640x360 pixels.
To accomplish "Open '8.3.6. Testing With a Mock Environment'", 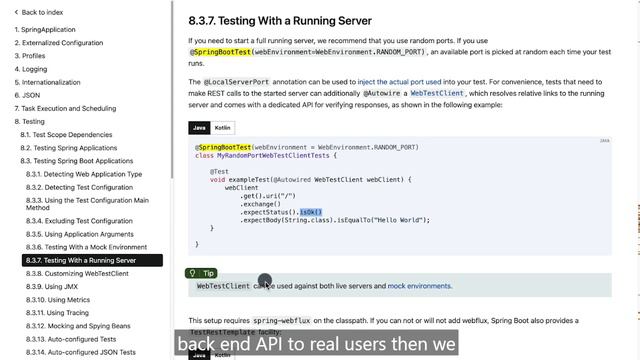I will (x=86, y=247).
